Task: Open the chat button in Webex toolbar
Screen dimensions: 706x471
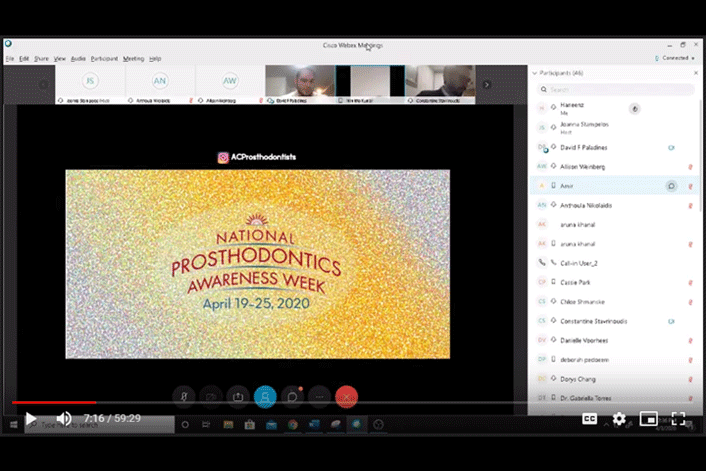Action: point(292,396)
